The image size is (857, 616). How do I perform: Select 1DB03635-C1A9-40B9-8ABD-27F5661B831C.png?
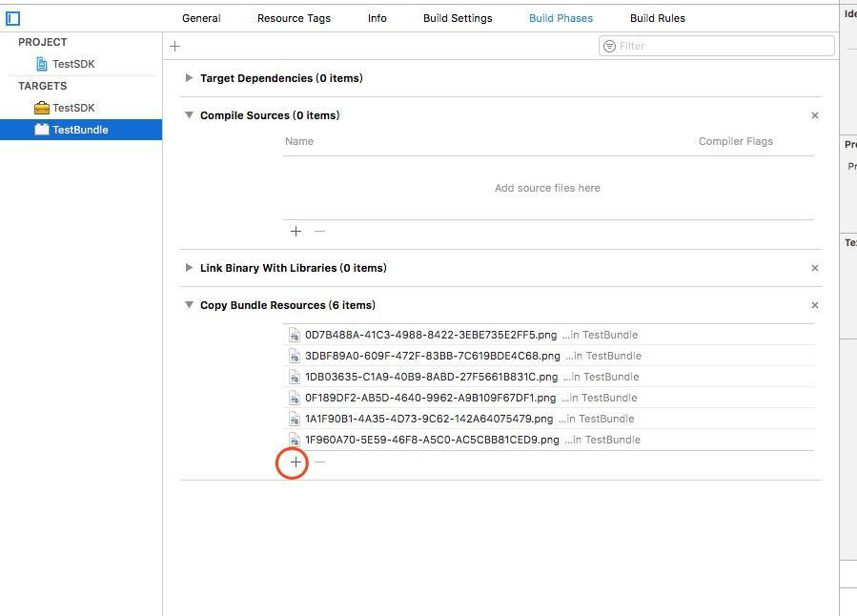click(548, 378)
